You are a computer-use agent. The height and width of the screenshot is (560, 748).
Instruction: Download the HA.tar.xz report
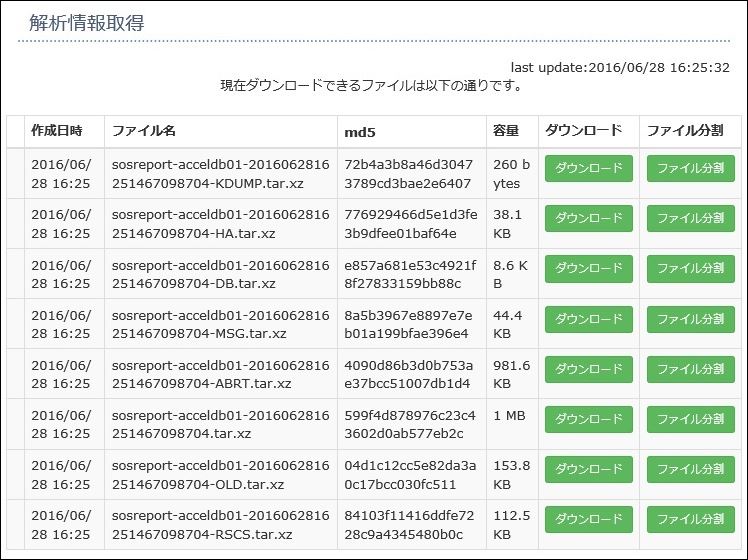pos(589,218)
